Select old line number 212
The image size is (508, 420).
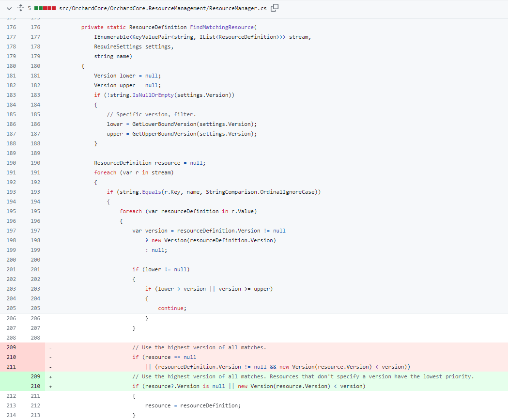(11, 396)
